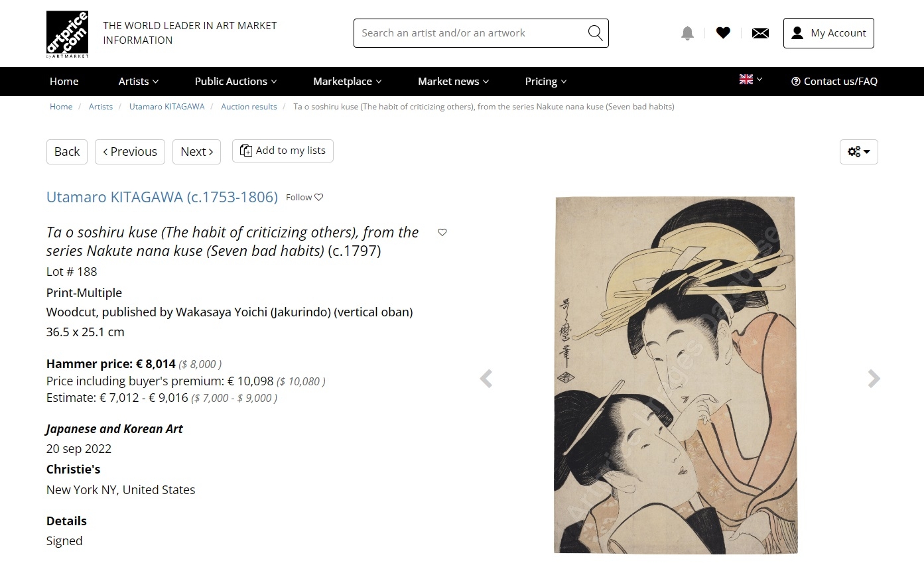The height and width of the screenshot is (573, 924).
Task: Open messages envelope icon
Action: 760,33
